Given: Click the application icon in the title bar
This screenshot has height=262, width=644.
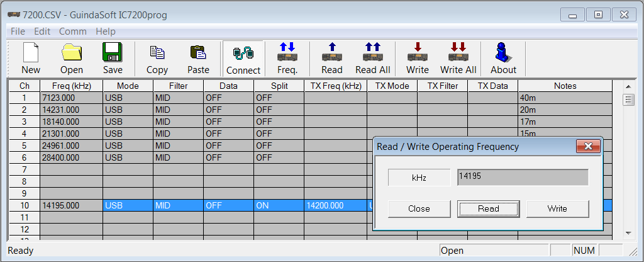Looking at the screenshot, I should tap(14, 15).
